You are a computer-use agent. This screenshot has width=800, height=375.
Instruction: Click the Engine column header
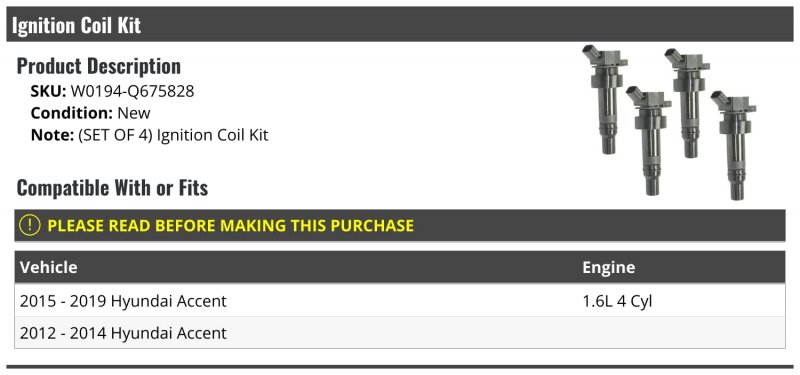coord(609,267)
